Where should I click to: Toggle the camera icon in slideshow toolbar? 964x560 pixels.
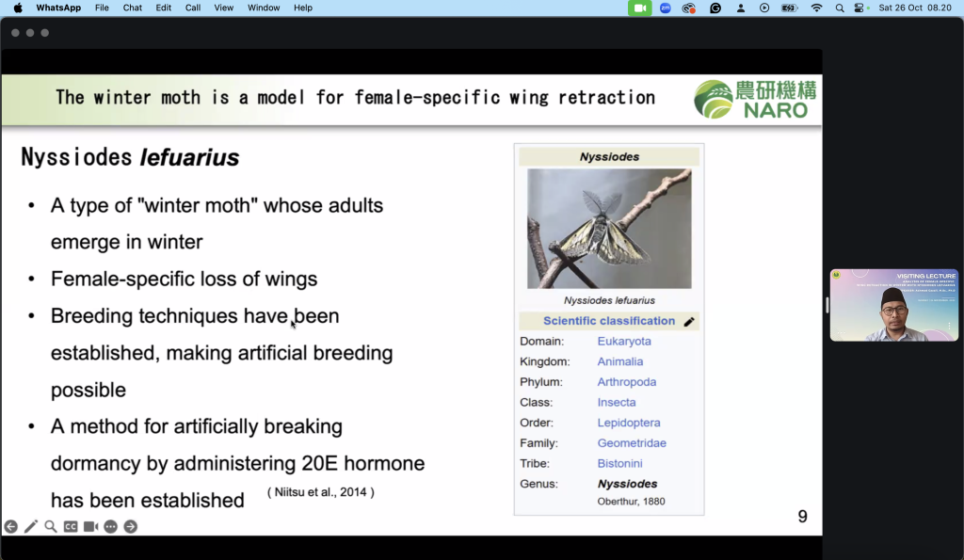tap(91, 527)
